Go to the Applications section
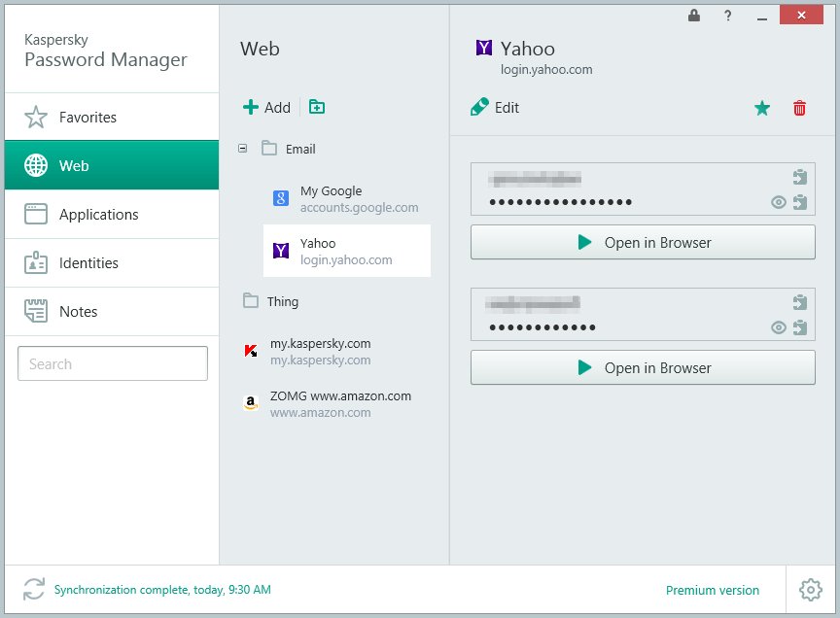Viewport: 840px width, 618px height. click(x=112, y=214)
